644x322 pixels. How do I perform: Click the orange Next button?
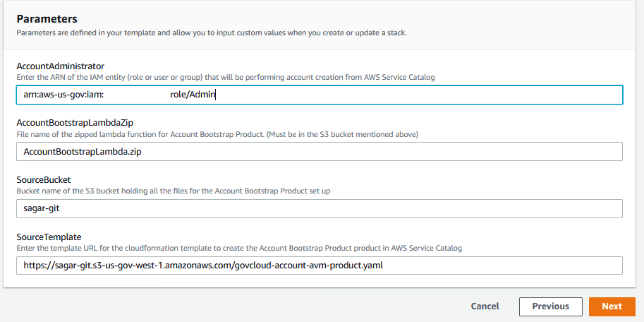click(612, 306)
